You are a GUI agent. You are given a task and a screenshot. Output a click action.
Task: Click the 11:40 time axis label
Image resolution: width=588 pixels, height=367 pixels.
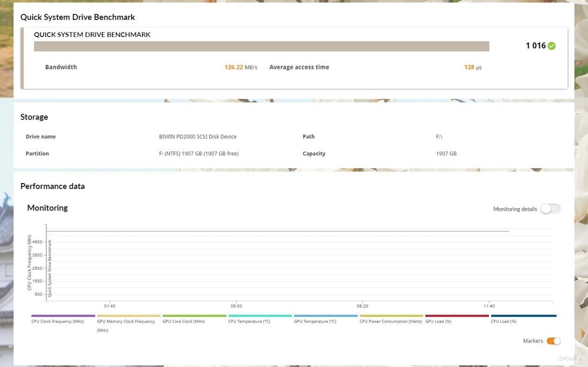point(489,306)
